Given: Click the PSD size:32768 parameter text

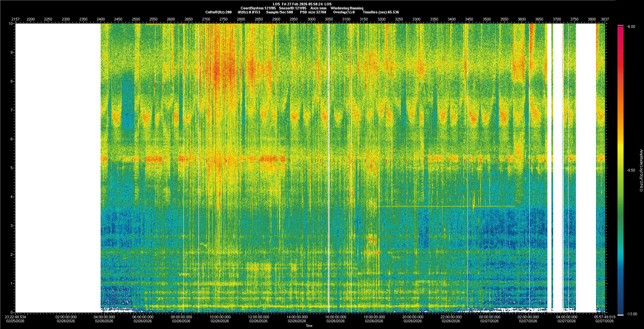Looking at the screenshot, I should 313,12.
